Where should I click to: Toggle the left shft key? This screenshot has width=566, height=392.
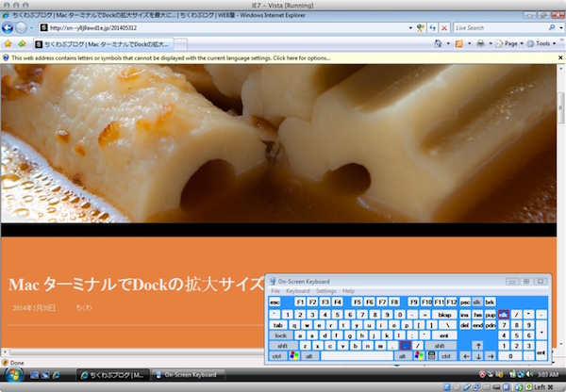(x=283, y=346)
